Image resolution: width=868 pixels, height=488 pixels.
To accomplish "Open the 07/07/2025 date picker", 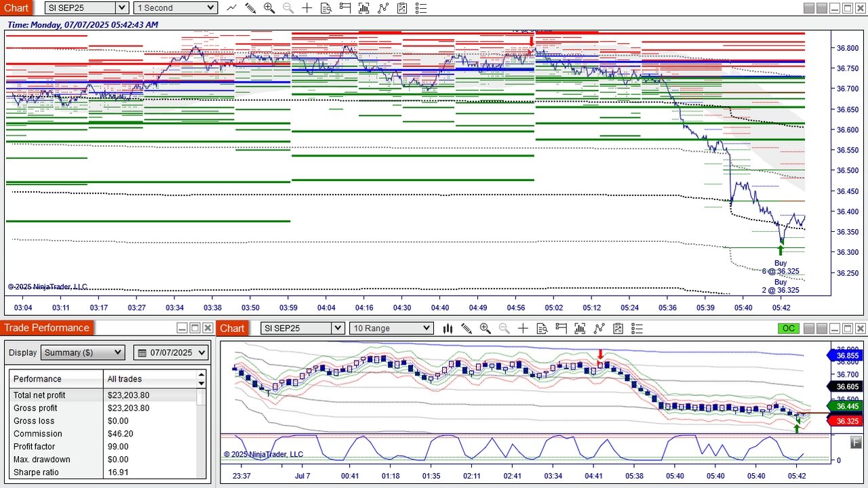I will (171, 352).
